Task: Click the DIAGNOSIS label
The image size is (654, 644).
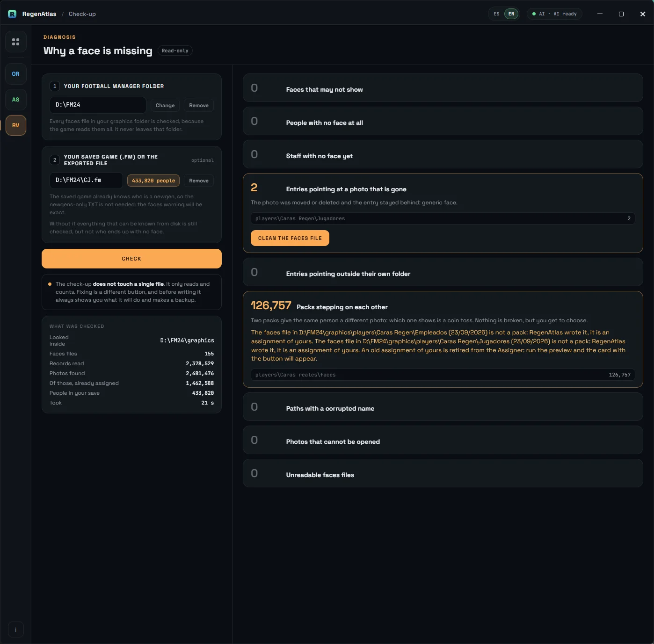Action: point(59,37)
